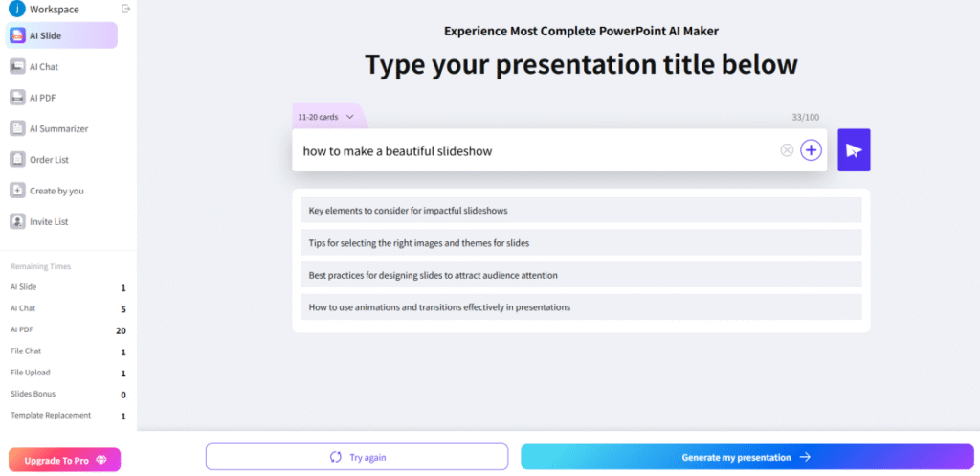Click the Invite List icon
The image size is (980, 476).
point(17,221)
